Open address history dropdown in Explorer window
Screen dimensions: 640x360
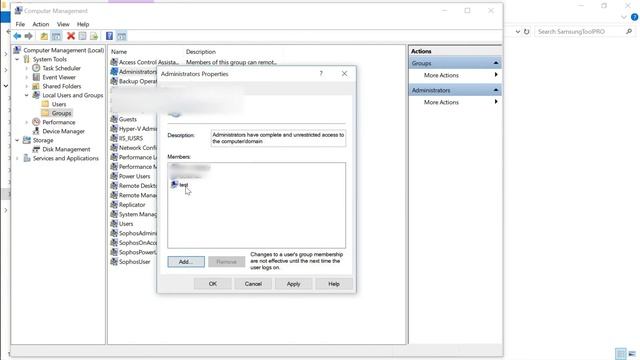[518, 31]
